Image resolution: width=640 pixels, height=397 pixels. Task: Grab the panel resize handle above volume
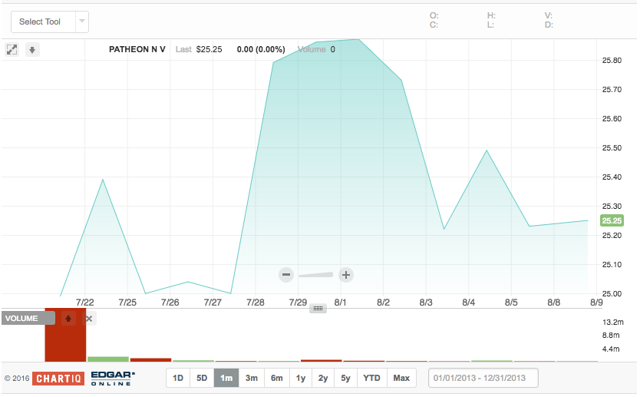[318, 308]
